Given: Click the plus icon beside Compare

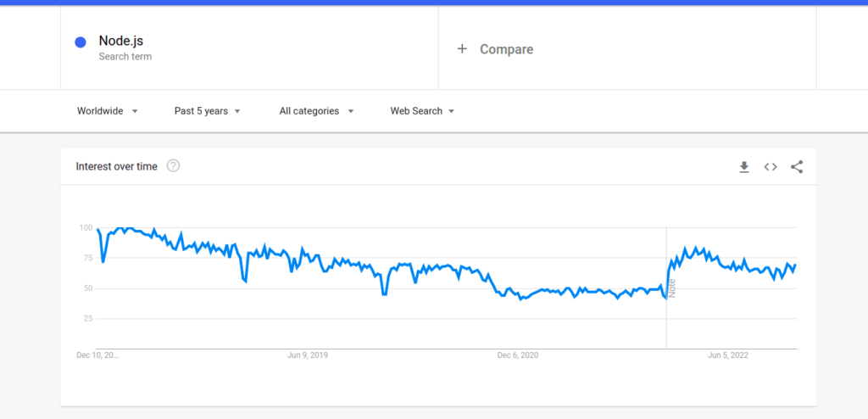Looking at the screenshot, I should tap(462, 49).
